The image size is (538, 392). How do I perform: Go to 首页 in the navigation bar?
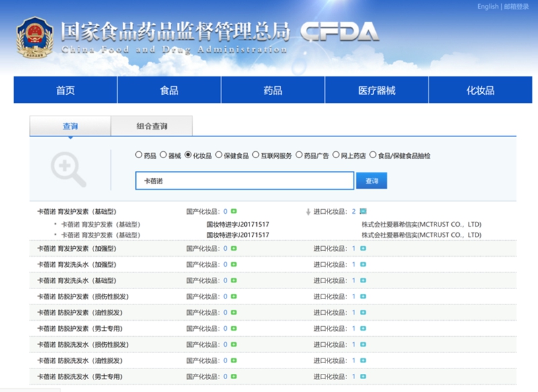(65, 90)
